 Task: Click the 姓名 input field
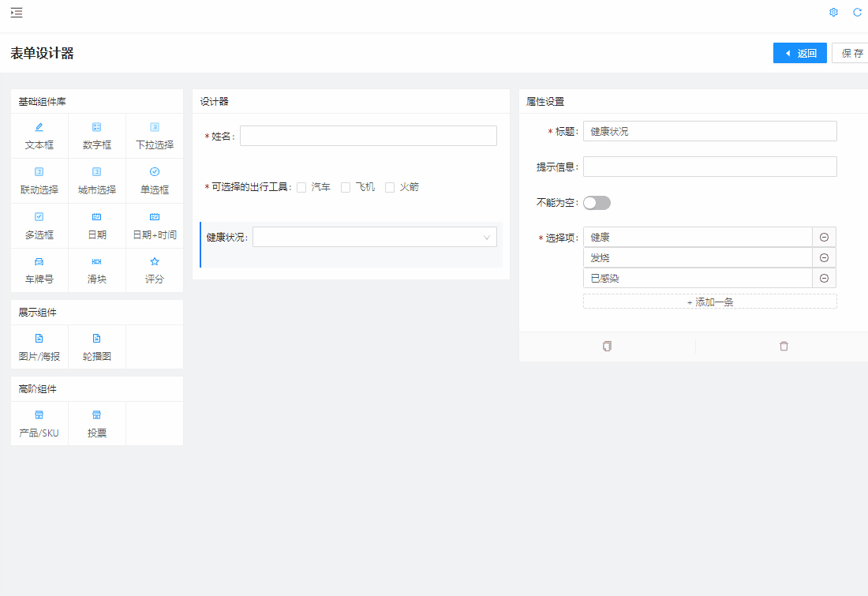369,136
